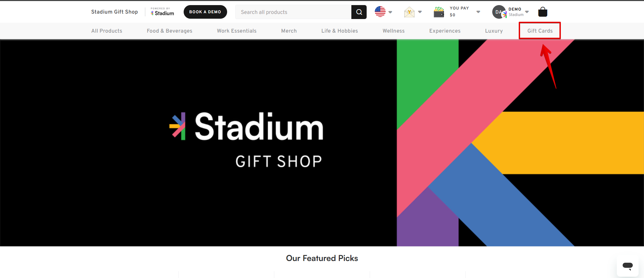Click the wallet with cash icon
This screenshot has height=278, width=644.
click(439, 12)
